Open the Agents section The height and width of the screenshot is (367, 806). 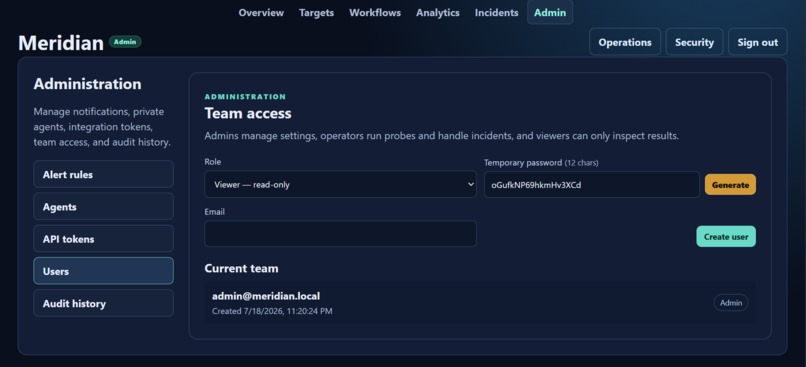[103, 207]
